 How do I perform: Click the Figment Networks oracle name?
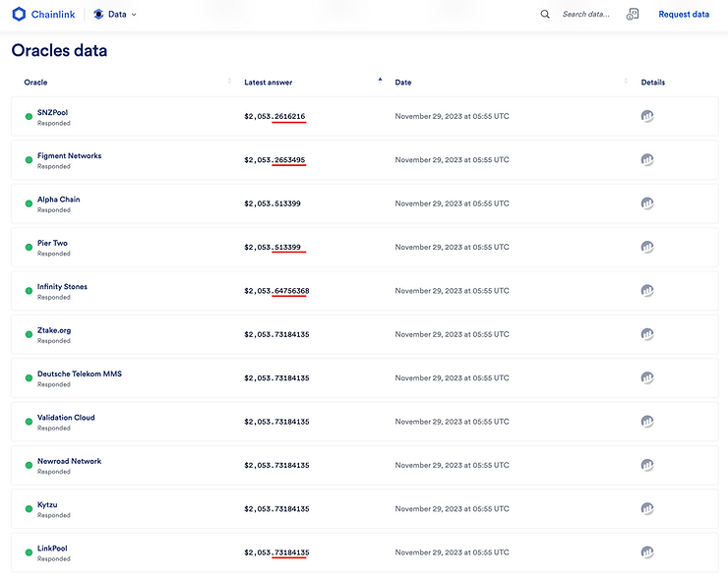pyautogui.click(x=69, y=156)
